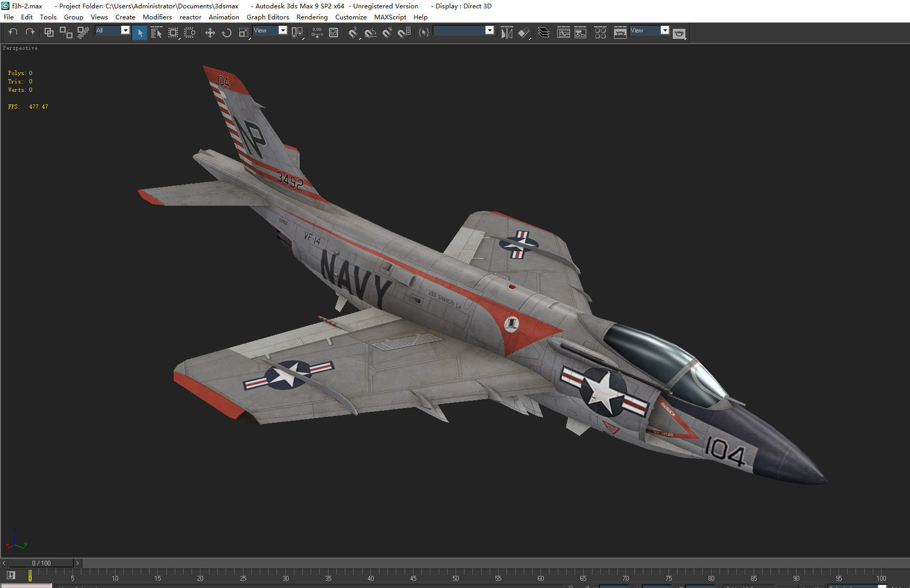Open the Animation menu
Viewport: 910px width, 588px height.
[x=224, y=17]
